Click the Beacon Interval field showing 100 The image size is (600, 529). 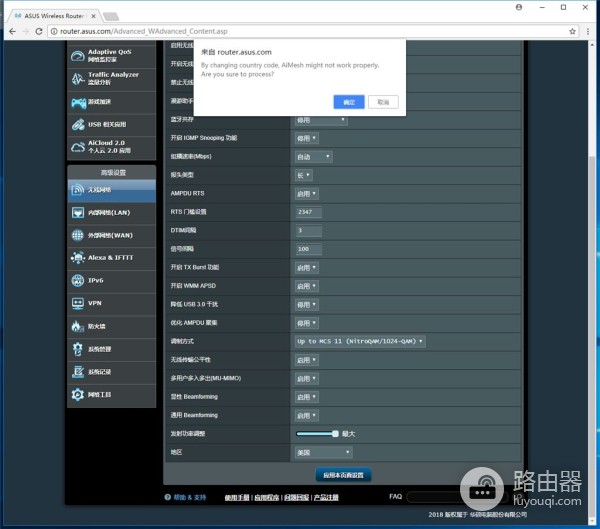click(308, 249)
